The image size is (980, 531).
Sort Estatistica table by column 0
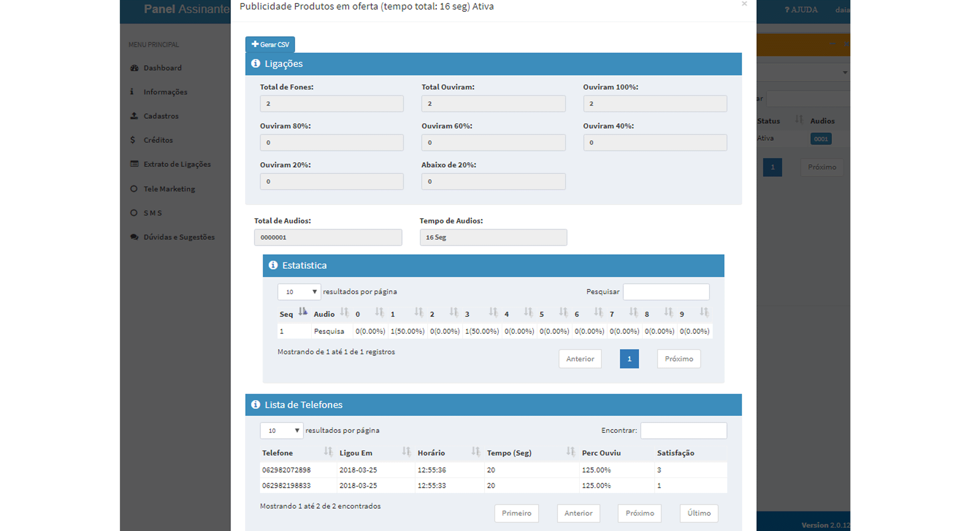tap(370, 314)
